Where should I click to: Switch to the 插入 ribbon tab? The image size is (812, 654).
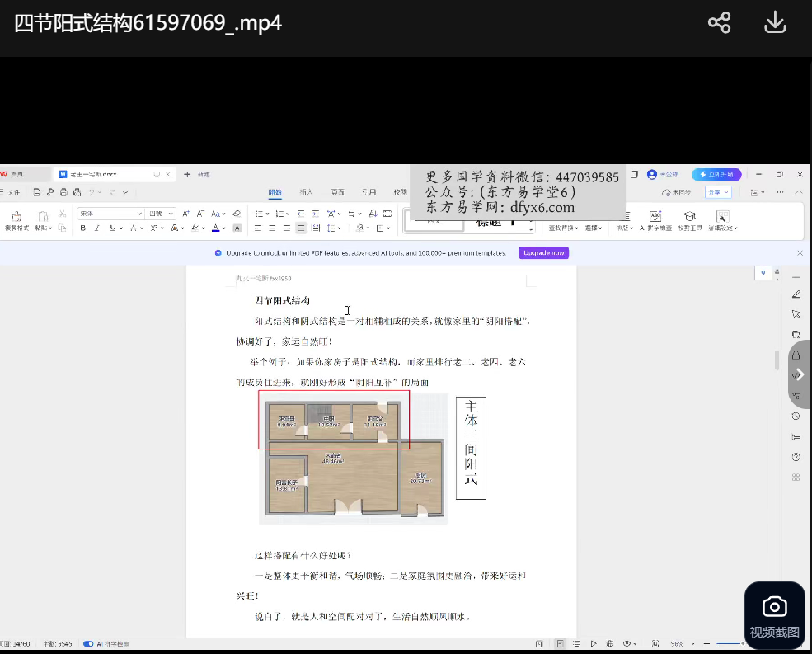307,192
